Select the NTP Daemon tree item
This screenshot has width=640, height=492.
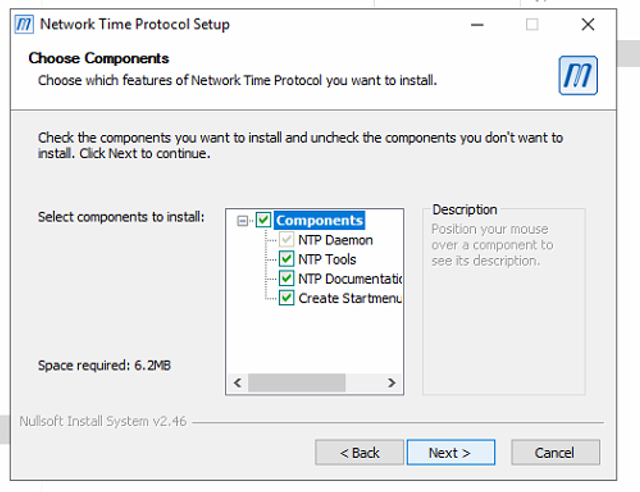pyautogui.click(x=335, y=240)
